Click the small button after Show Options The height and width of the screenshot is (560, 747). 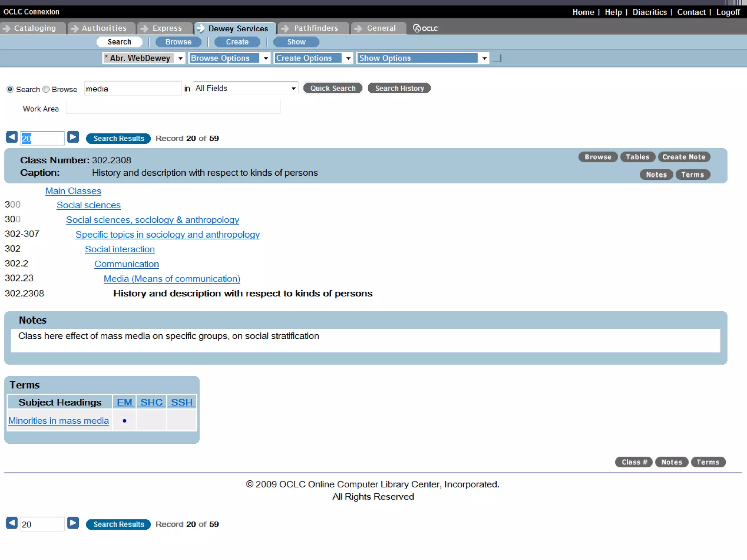(x=497, y=58)
